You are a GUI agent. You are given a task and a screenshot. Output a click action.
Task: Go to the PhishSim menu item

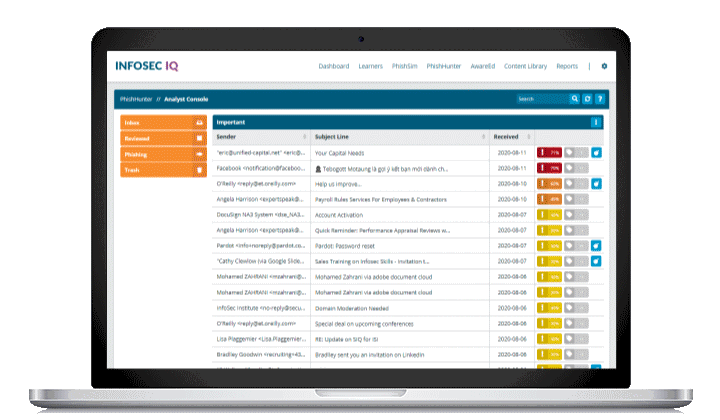(x=405, y=66)
